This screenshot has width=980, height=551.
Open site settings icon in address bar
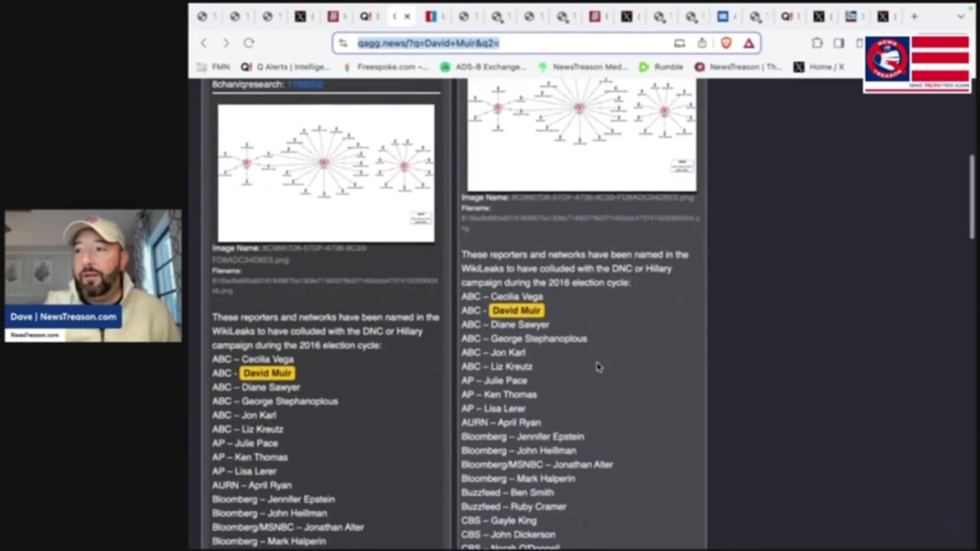click(x=343, y=44)
